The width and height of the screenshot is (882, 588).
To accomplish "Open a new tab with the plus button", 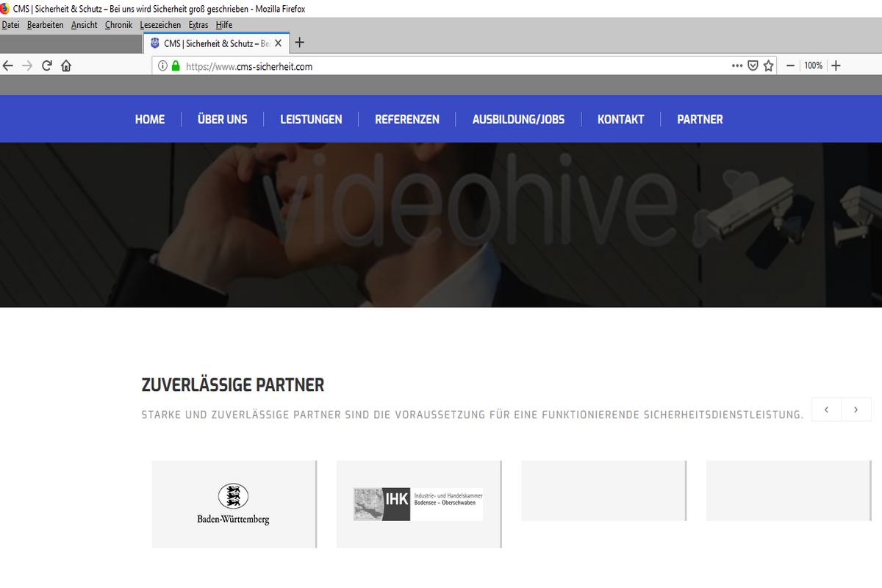I will point(299,43).
